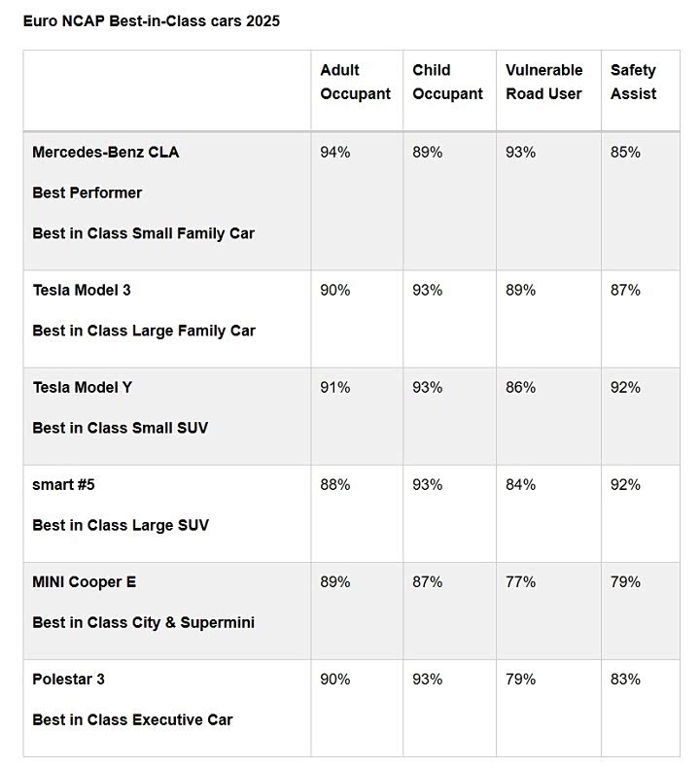Click Best in Class Executive Car text
The image size is (700, 769).
(x=132, y=719)
